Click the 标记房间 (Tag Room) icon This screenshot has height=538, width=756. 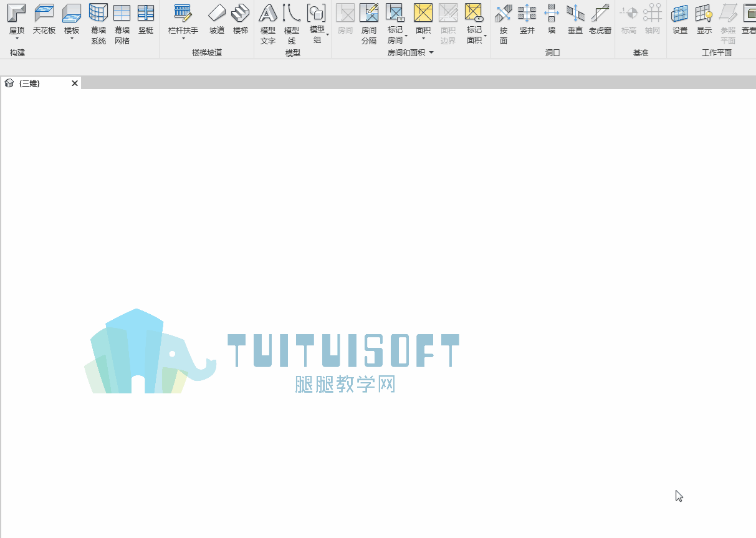(x=395, y=12)
